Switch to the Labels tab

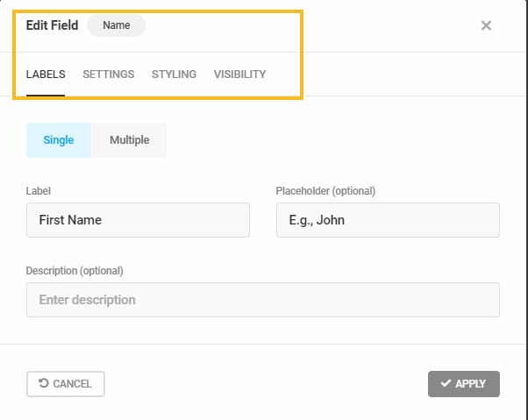pyautogui.click(x=46, y=75)
